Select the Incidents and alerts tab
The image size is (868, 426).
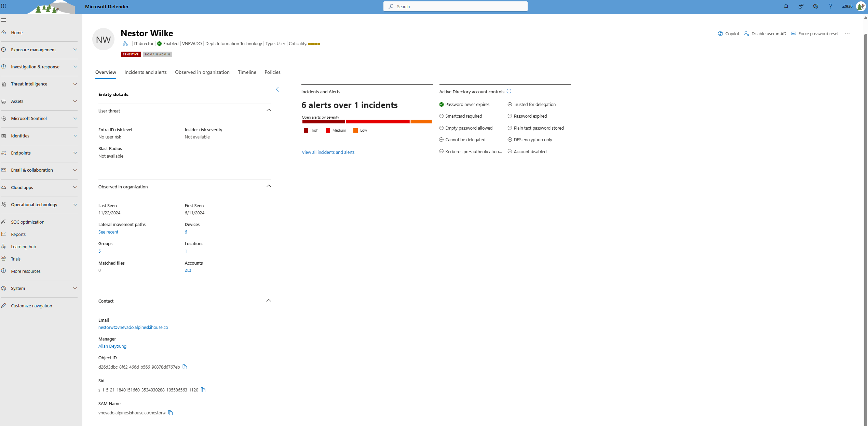point(145,72)
